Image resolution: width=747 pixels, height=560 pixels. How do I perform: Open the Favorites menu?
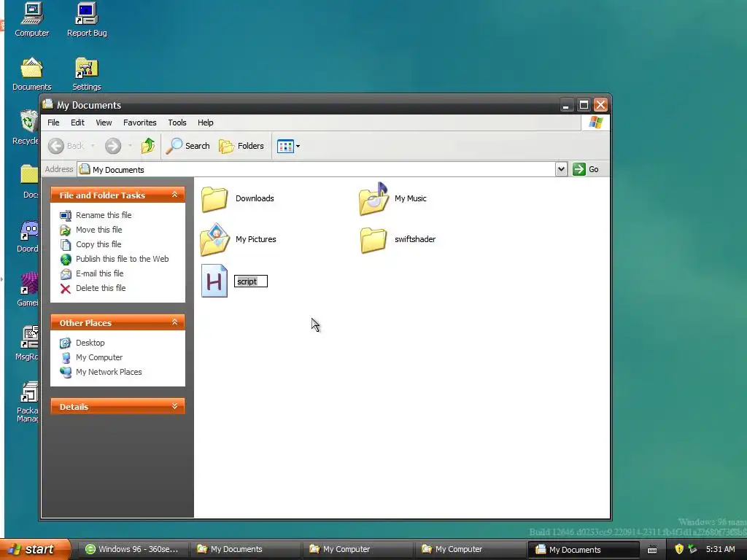pyautogui.click(x=139, y=122)
